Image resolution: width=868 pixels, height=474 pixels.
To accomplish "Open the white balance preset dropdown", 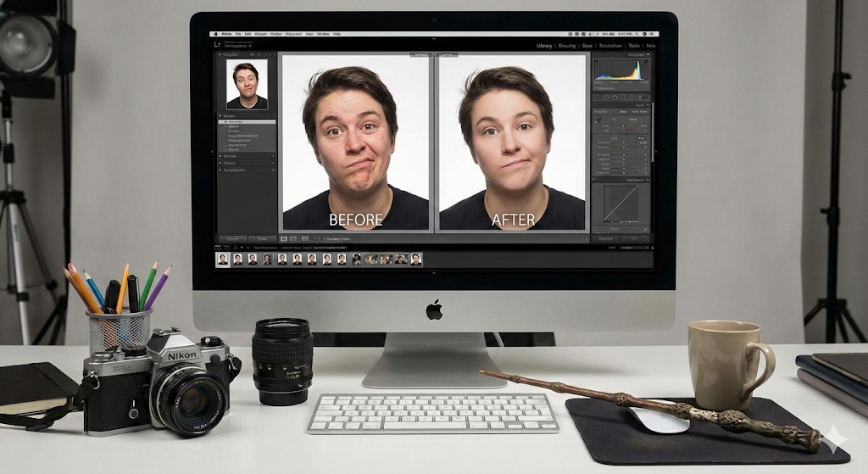I will (x=634, y=119).
